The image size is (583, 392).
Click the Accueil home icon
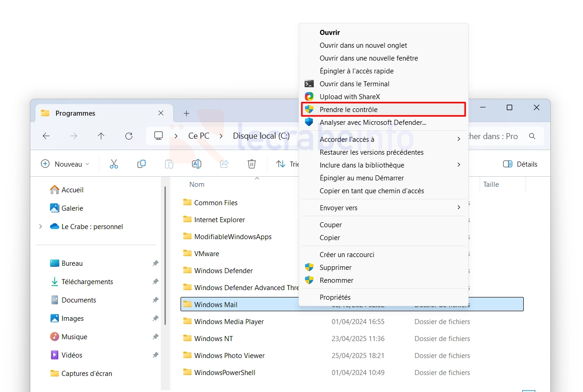(x=55, y=190)
